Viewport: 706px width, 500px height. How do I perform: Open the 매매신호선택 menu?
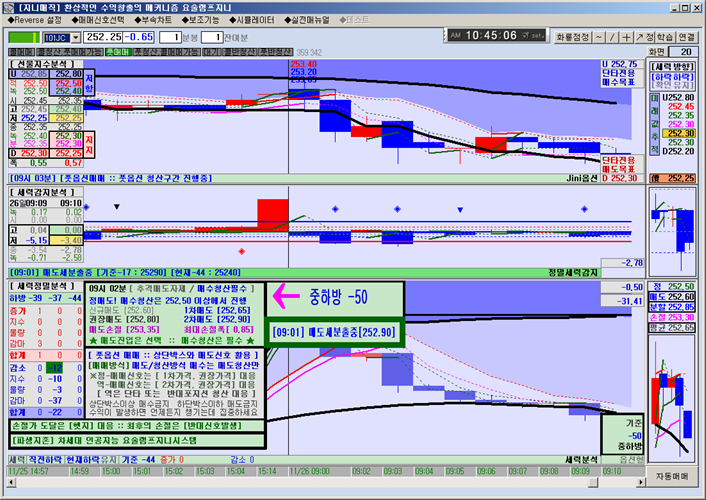coord(98,20)
